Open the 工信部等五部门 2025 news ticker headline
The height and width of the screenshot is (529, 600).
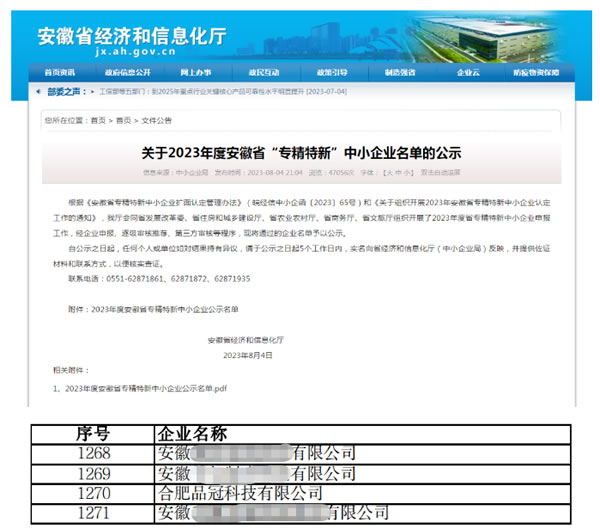[223, 91]
